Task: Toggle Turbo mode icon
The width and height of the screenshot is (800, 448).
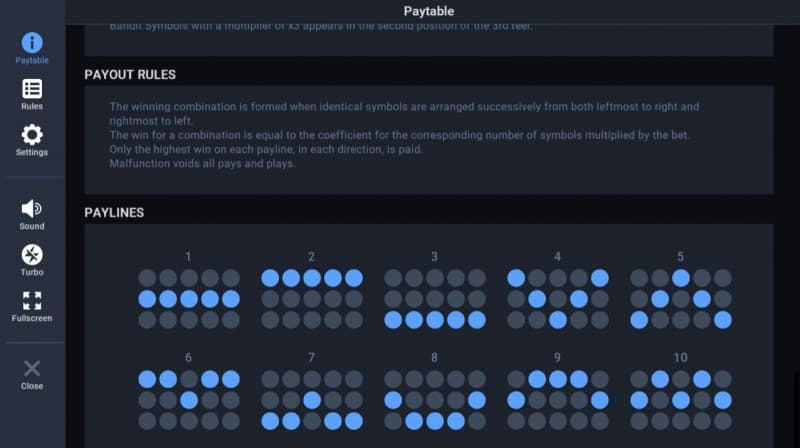Action: point(32,254)
